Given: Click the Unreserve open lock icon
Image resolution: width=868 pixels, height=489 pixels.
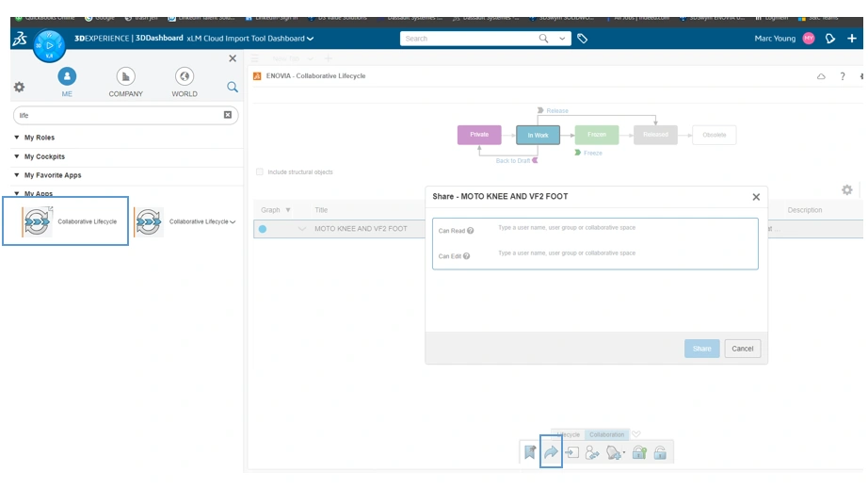Looking at the screenshot, I should coord(660,452).
